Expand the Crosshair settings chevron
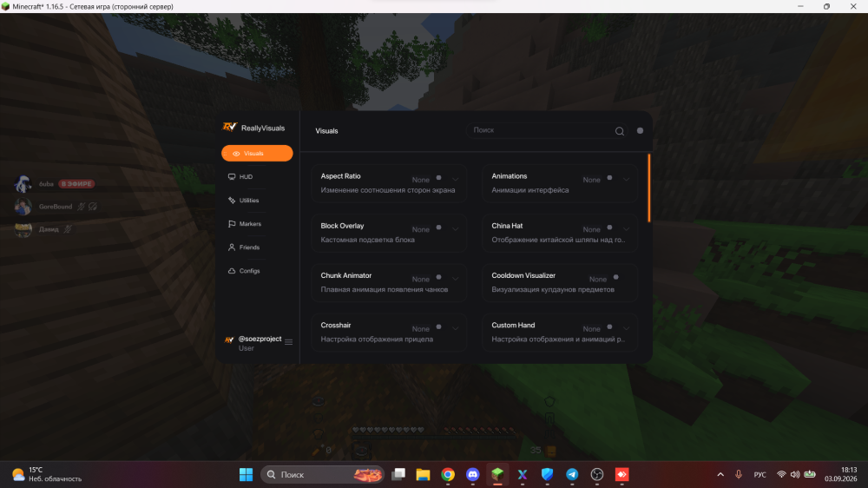The width and height of the screenshot is (868, 488). coord(455,328)
